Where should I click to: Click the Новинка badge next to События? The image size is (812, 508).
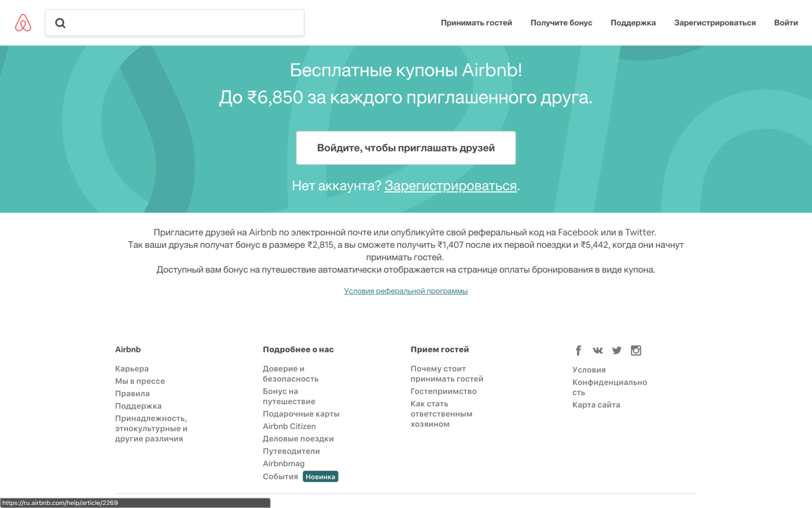320,477
